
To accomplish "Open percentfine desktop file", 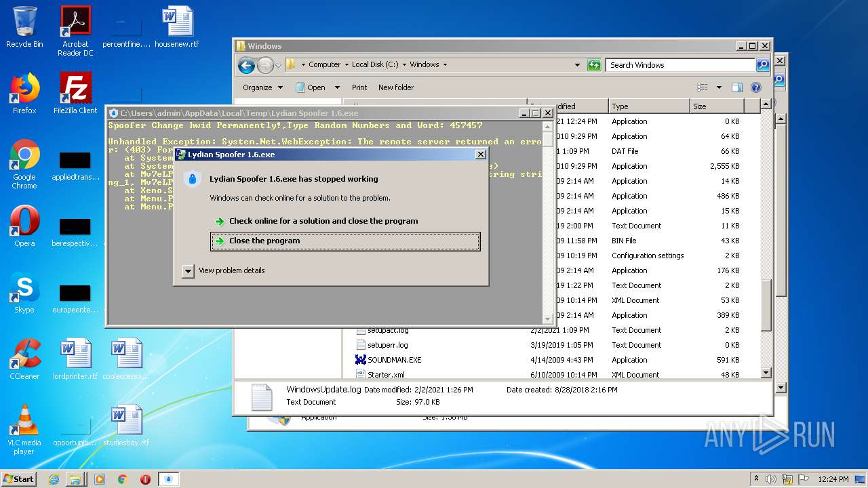I will point(126,31).
